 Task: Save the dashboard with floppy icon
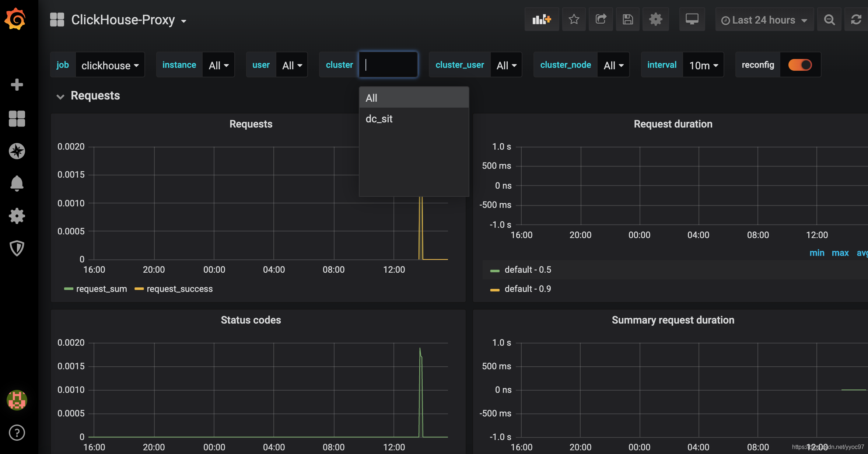click(x=628, y=19)
